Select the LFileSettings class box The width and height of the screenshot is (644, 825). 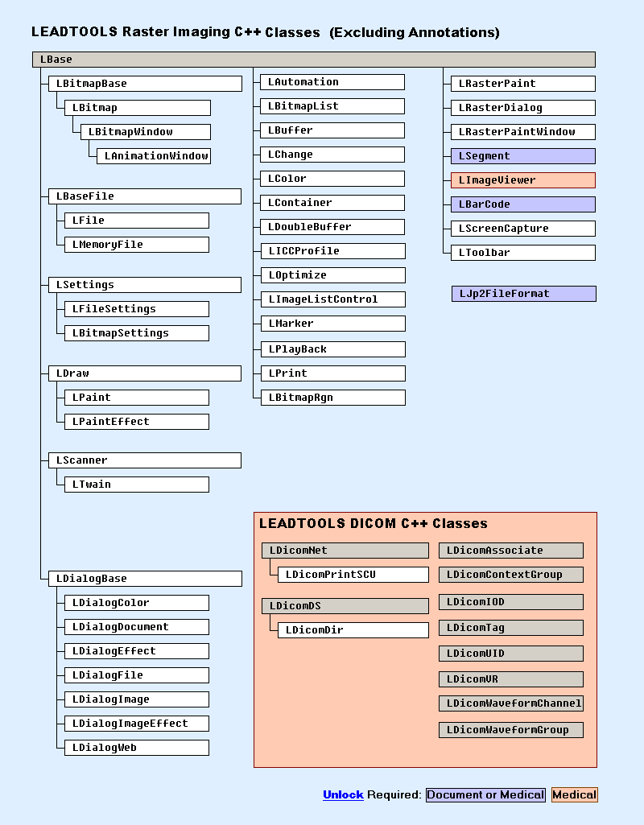tap(137, 309)
